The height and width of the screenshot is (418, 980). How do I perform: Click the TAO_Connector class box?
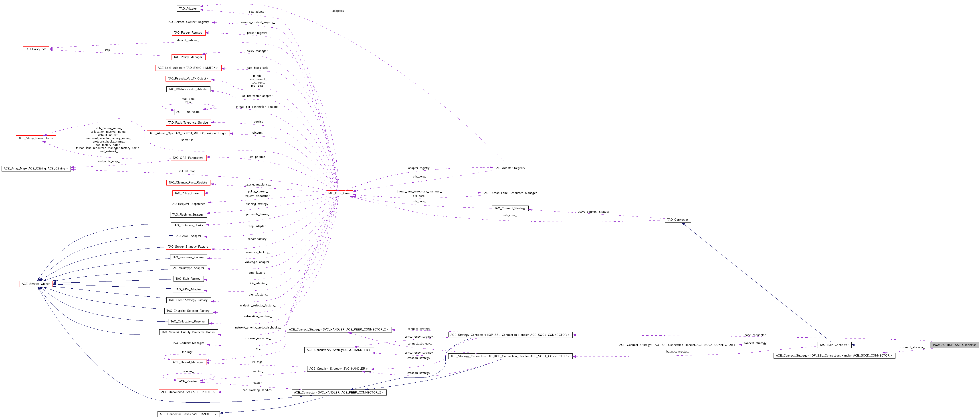(x=677, y=220)
